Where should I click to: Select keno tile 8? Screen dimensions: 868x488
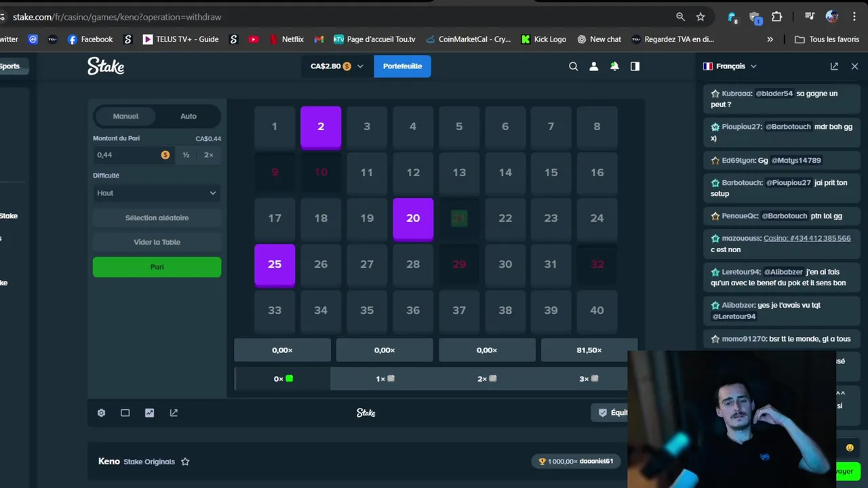click(597, 127)
